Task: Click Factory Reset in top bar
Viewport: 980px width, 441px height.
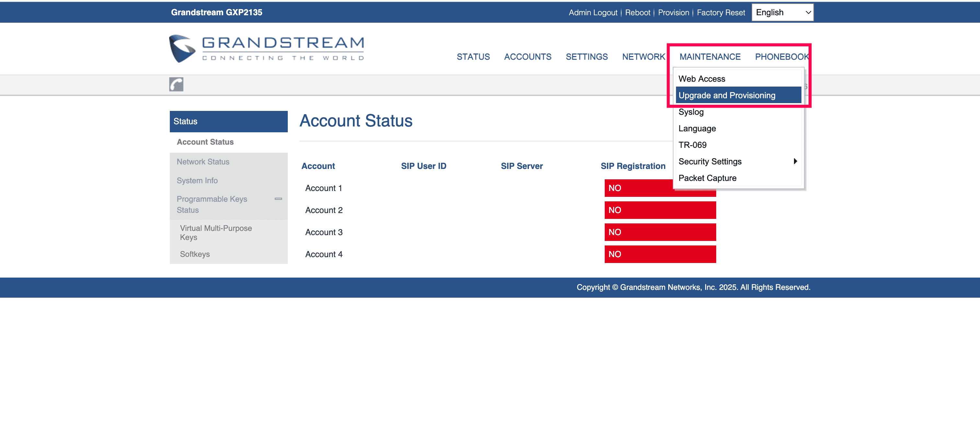Action: (720, 13)
